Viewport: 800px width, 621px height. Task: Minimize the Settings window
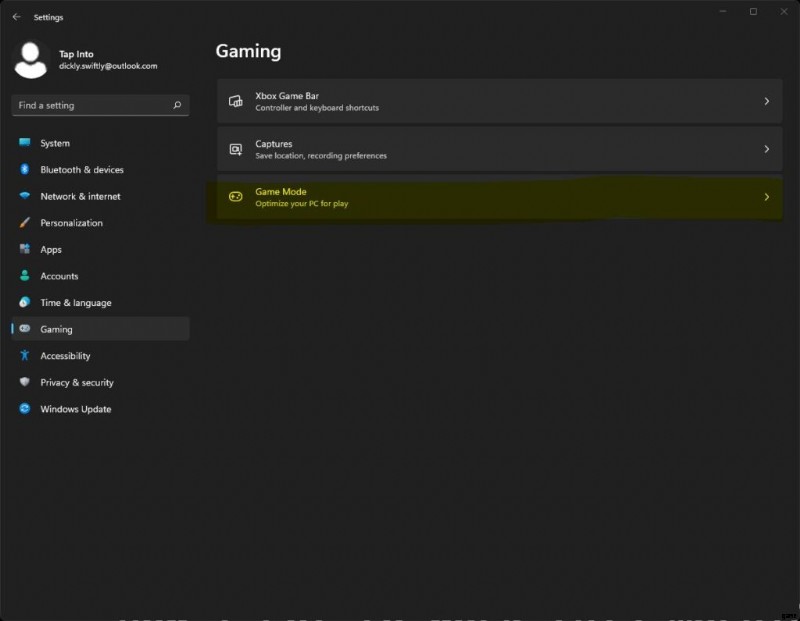pyautogui.click(x=722, y=11)
